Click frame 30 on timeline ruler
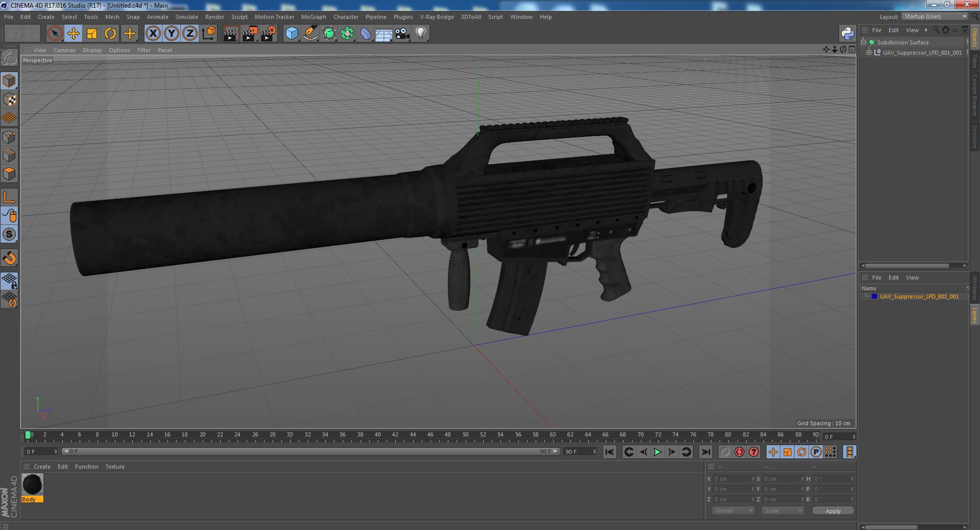Image resolution: width=980 pixels, height=530 pixels. [x=290, y=435]
